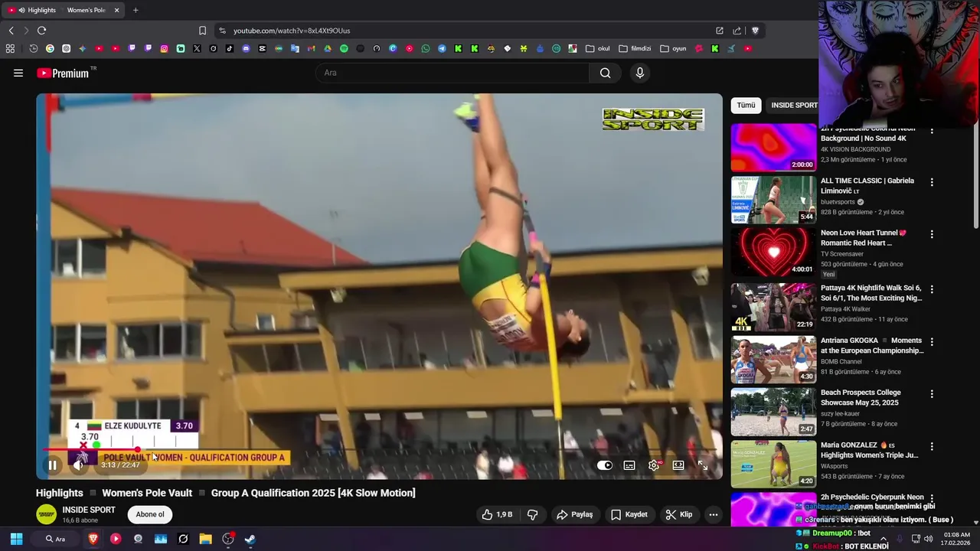Click the search magnifier button

(606, 73)
